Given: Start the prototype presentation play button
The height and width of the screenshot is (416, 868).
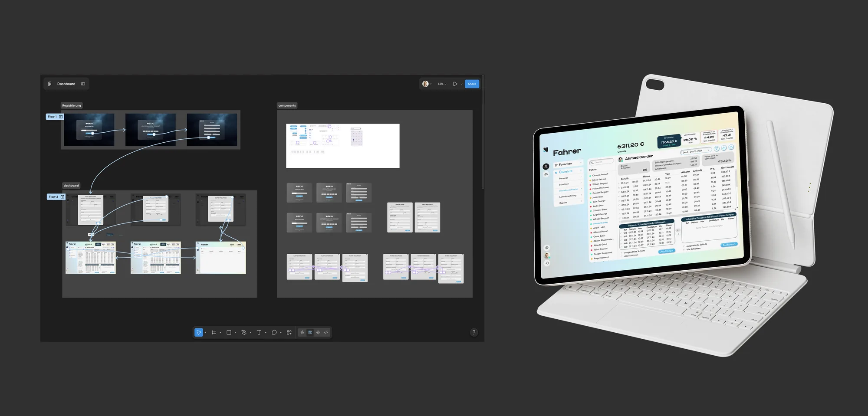Looking at the screenshot, I should coord(455,84).
